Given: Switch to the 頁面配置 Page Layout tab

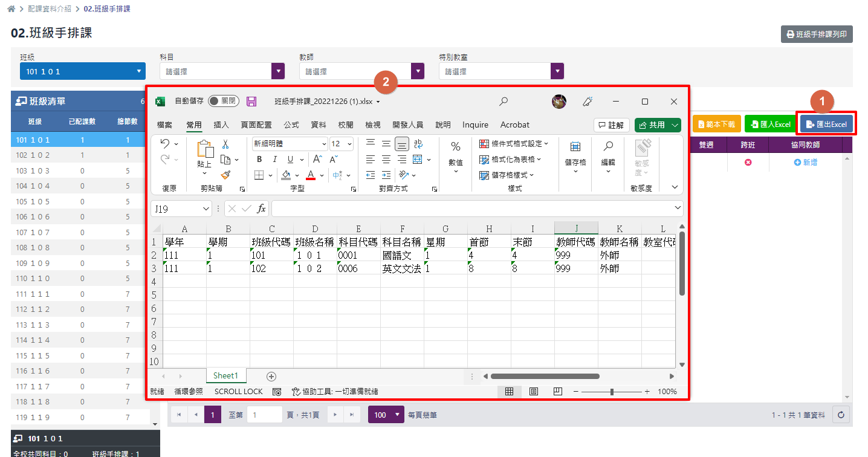Looking at the screenshot, I should (256, 125).
